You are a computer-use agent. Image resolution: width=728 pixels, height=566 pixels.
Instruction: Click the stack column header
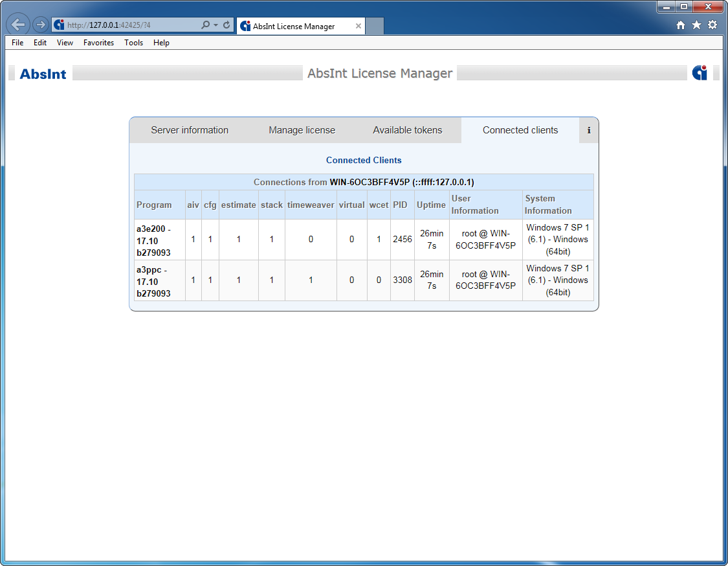pos(272,205)
